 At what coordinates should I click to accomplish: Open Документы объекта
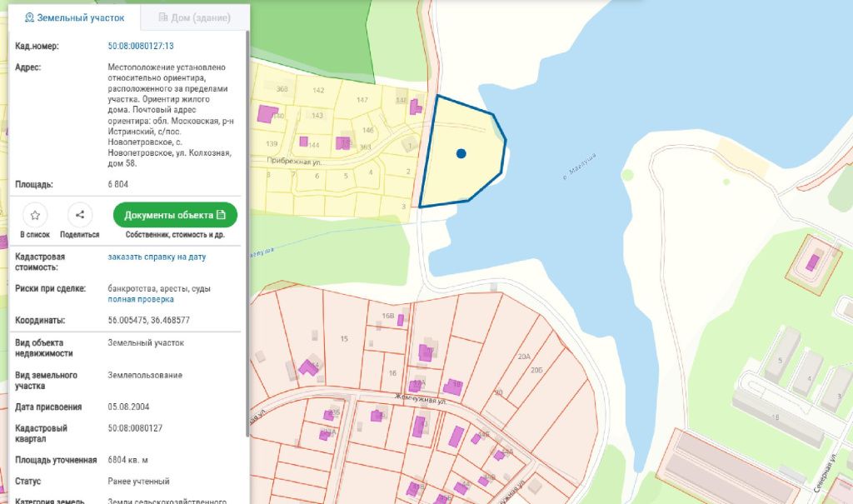(175, 215)
